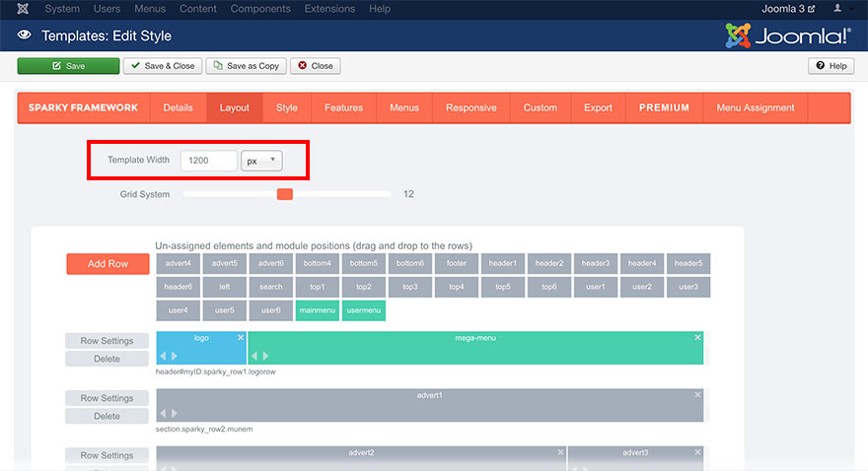The image size is (868, 471).
Task: Remove the advert2 block with its X
Action: point(560,452)
